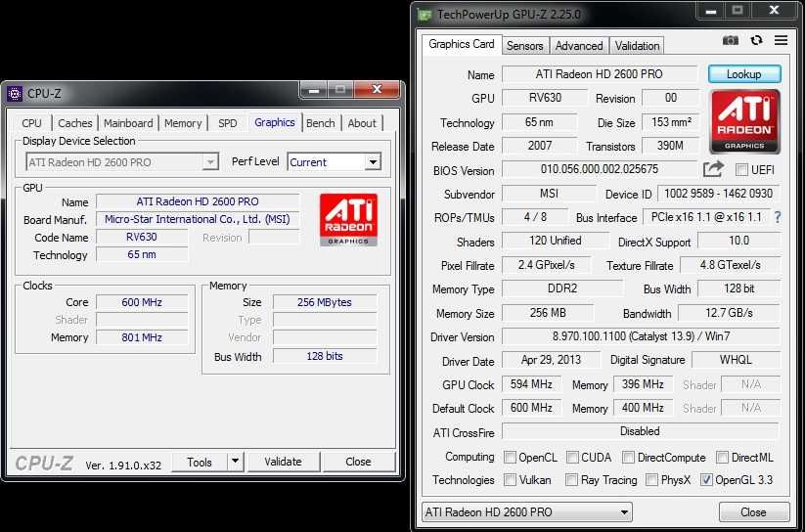Toggle the CUDA checkbox
805x532 pixels.
(x=572, y=457)
